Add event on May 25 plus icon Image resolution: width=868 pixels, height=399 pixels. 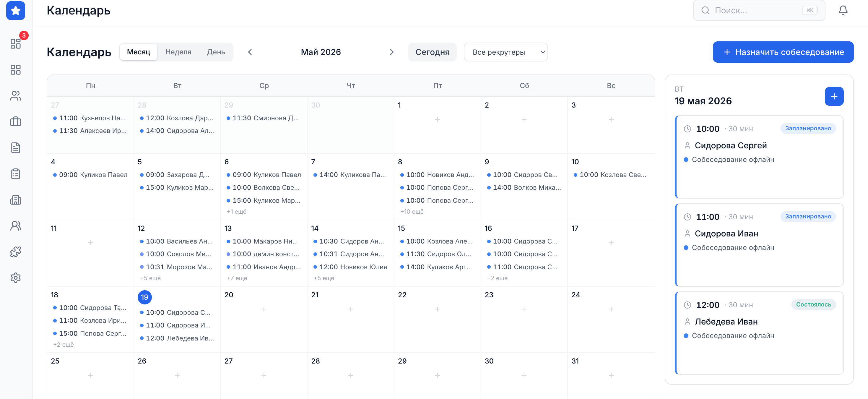[90, 375]
